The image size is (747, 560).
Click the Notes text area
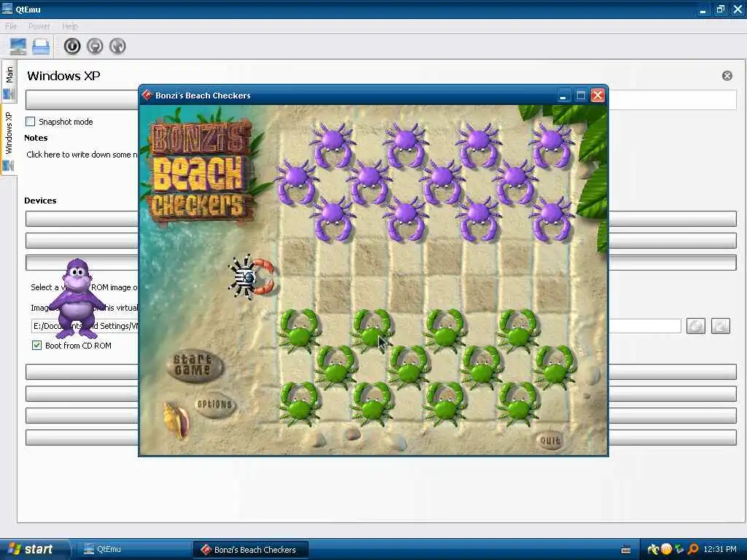click(81, 155)
